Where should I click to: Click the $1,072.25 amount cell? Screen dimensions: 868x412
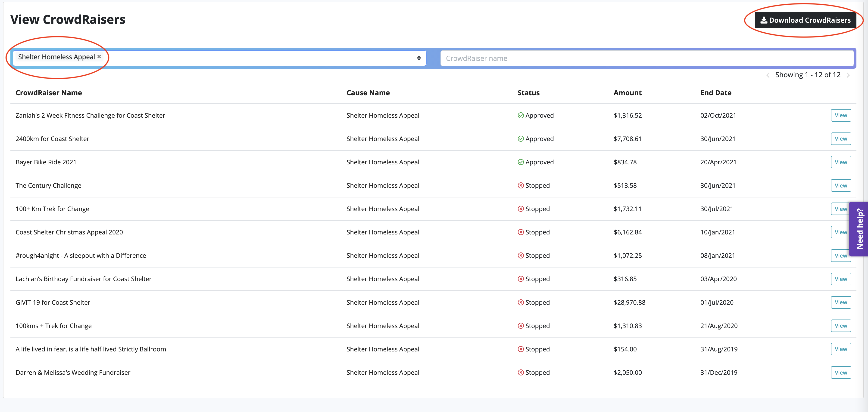628,256
